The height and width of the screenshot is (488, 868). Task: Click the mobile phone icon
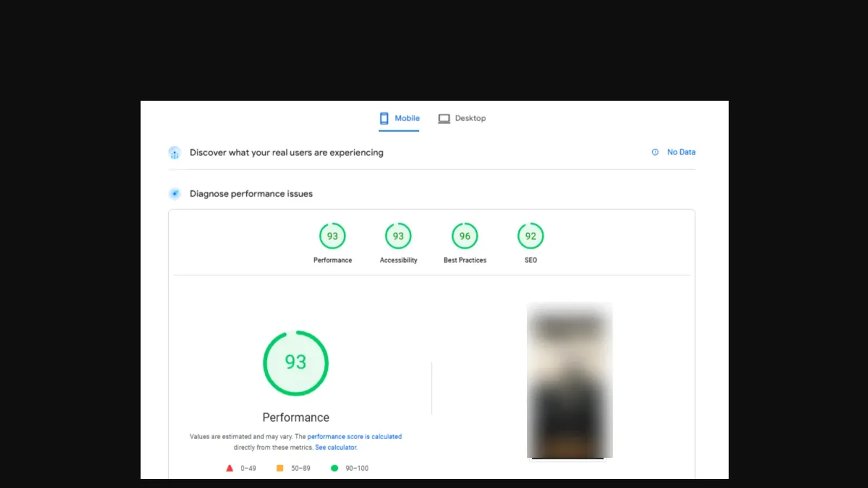coord(384,118)
